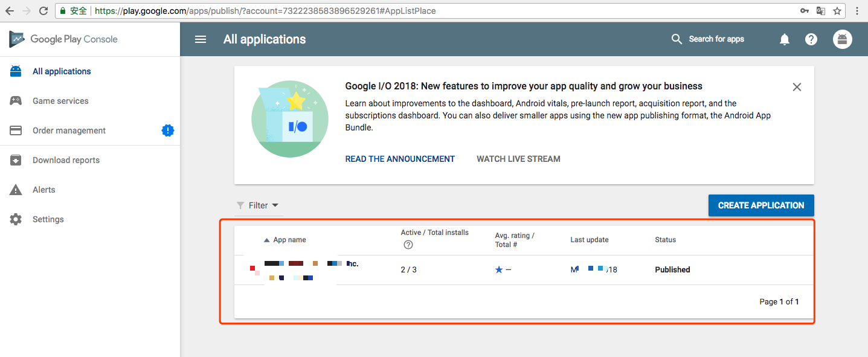
Task: Expand the Filter dropdown
Action: pos(258,205)
